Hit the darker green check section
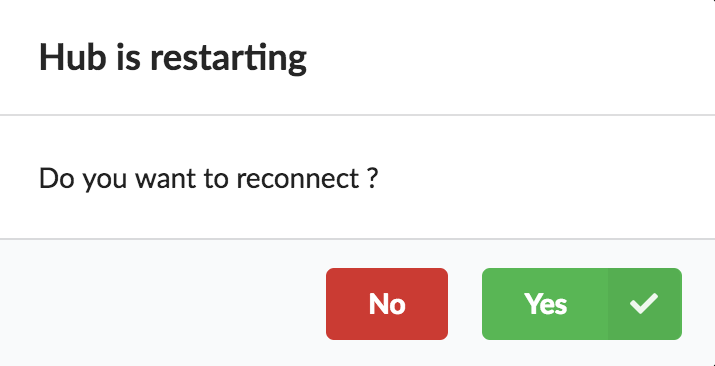The height and width of the screenshot is (366, 715). click(x=645, y=304)
